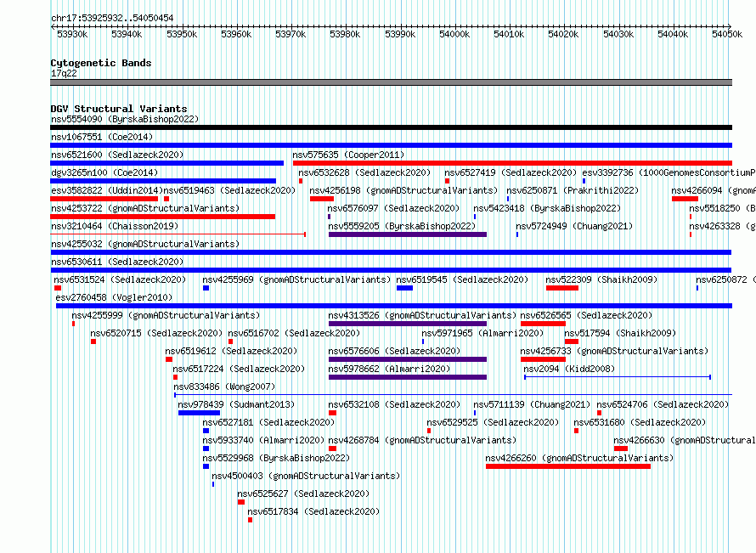
Task: Click nsv4253722 (gnomADStructuralVariants) label
Action: 145,208
